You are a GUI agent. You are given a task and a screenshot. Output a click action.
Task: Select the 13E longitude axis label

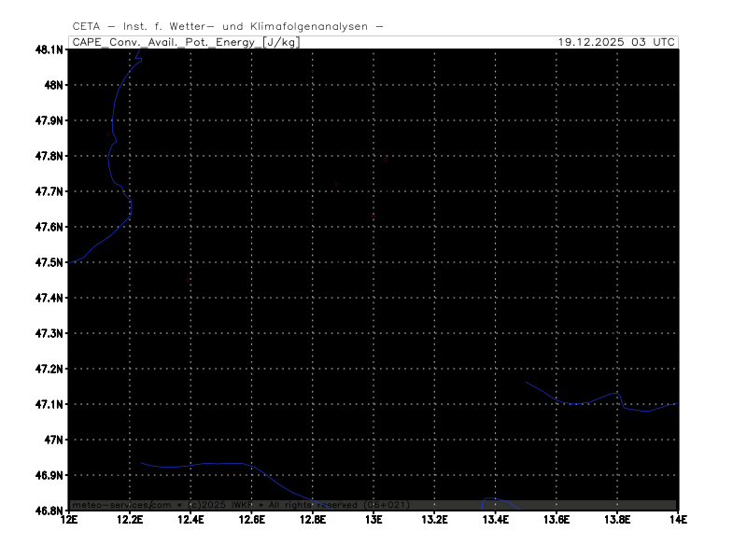click(x=373, y=520)
